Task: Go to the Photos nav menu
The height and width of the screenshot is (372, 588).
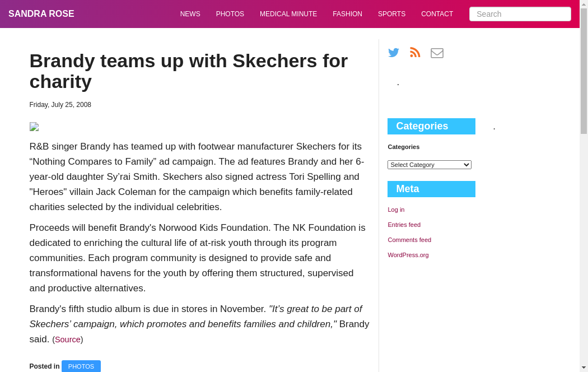Action: 230,14
